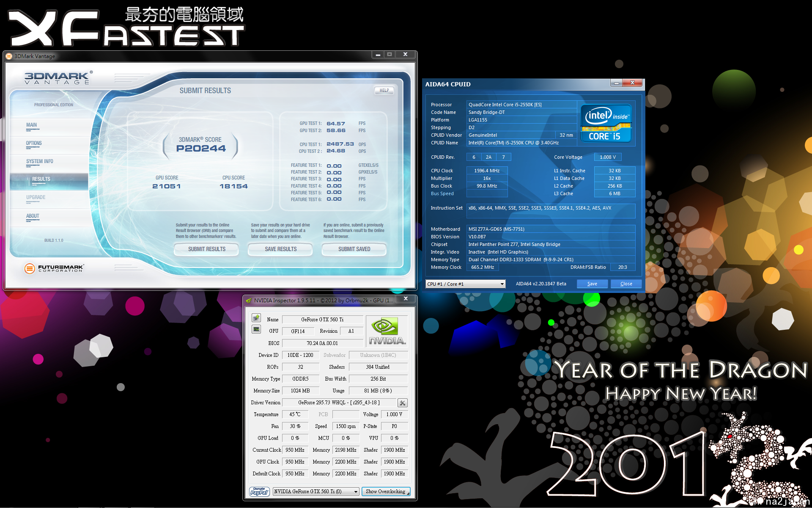Close the AIDA64 CPUID window

pyautogui.click(x=633, y=83)
